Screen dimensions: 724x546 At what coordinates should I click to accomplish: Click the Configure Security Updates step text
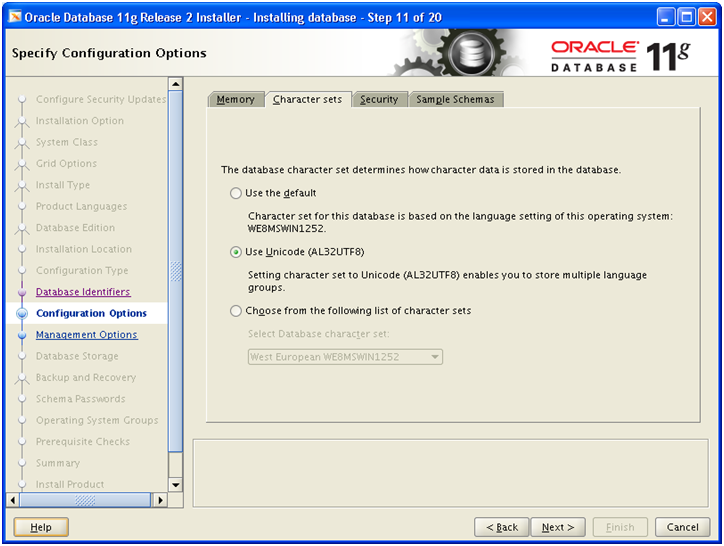pos(101,99)
